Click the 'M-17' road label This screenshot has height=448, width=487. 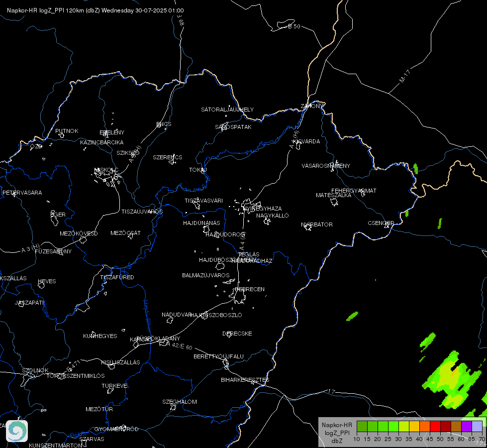[x=405, y=76]
